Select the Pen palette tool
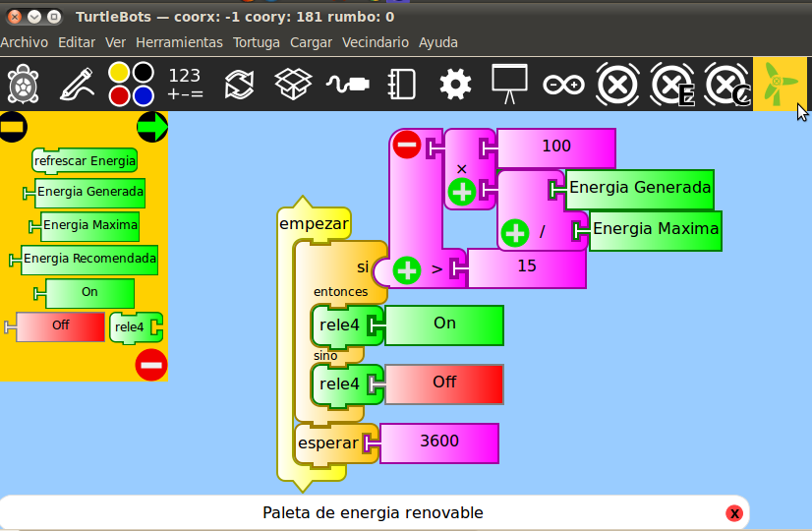812x531 pixels. pos(77,84)
